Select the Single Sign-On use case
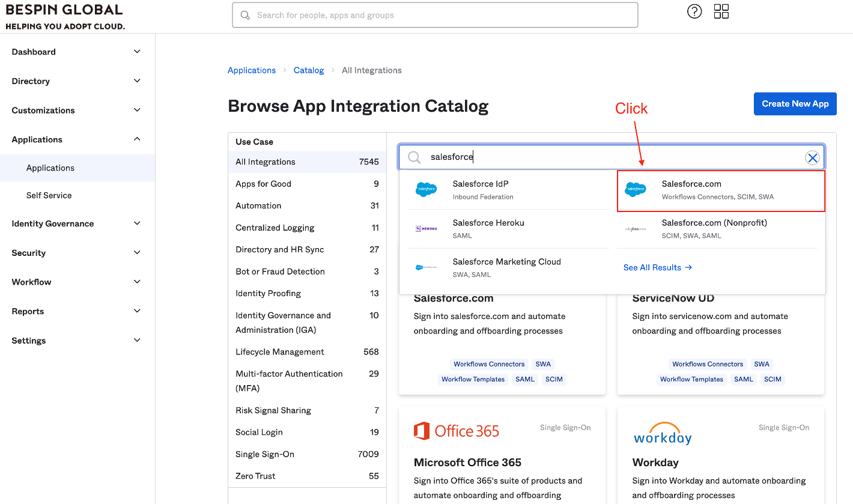 click(265, 454)
